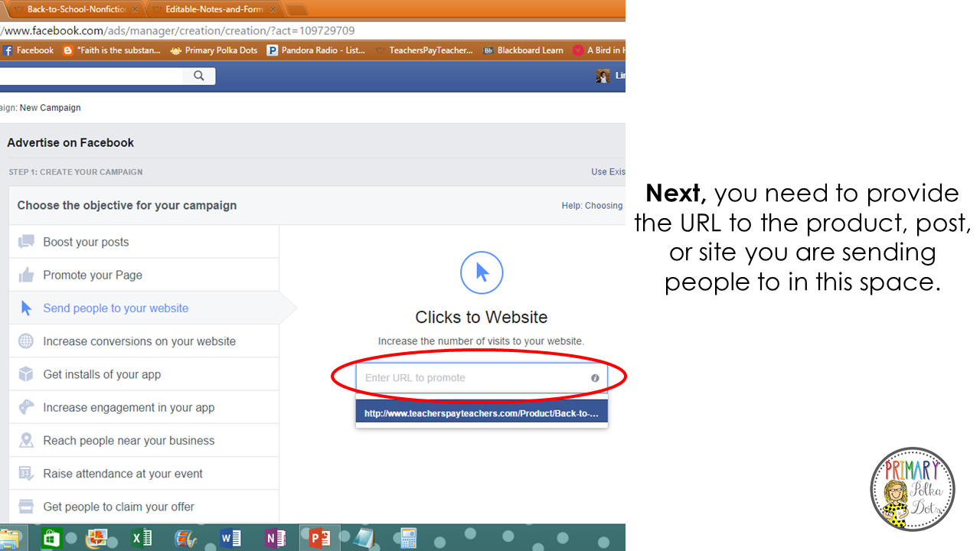Select Send people to your website objective
The width and height of the screenshot is (980, 551).
(144, 308)
